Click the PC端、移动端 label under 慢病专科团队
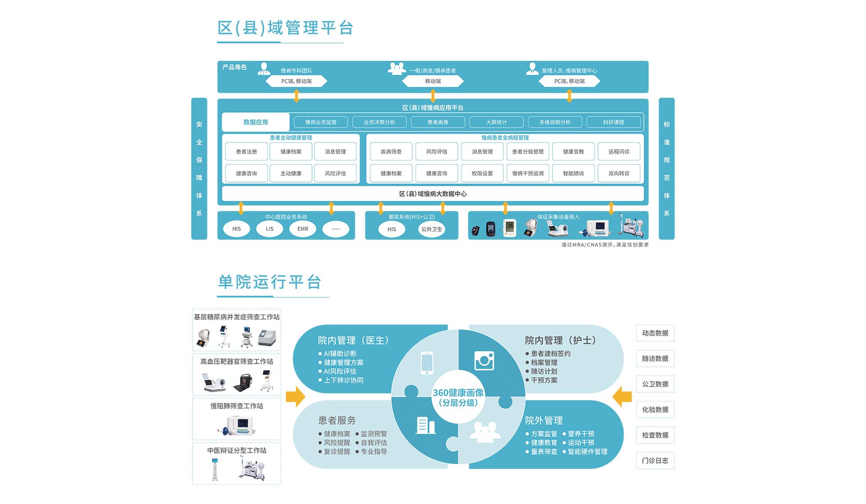 (x=296, y=81)
